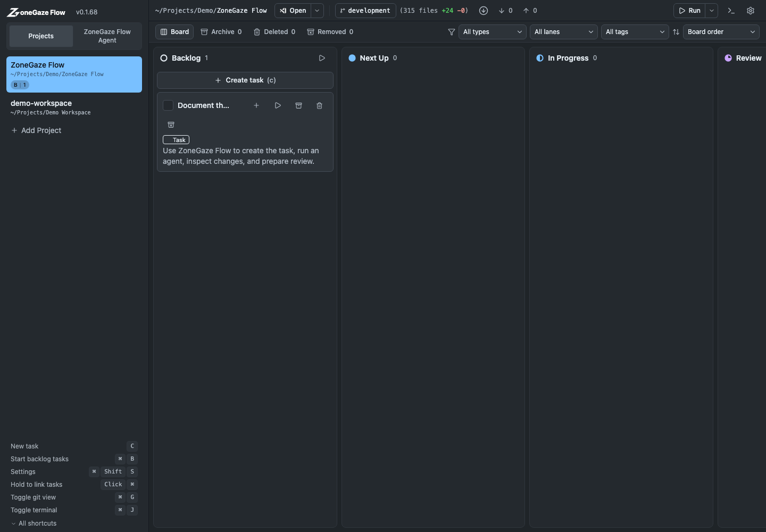The image size is (766, 532).
Task: Expand the Open button dropdown arrow
Action: [317, 11]
